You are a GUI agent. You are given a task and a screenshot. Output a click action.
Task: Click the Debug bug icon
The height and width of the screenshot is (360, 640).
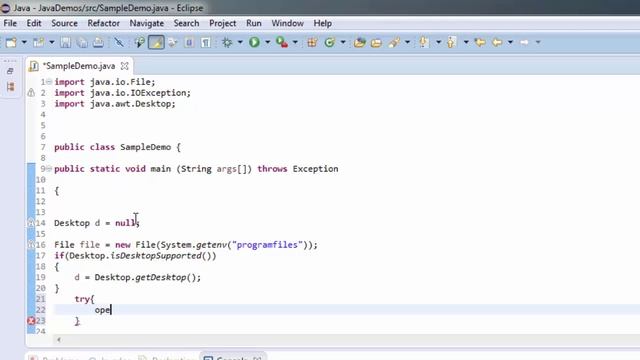point(227,42)
